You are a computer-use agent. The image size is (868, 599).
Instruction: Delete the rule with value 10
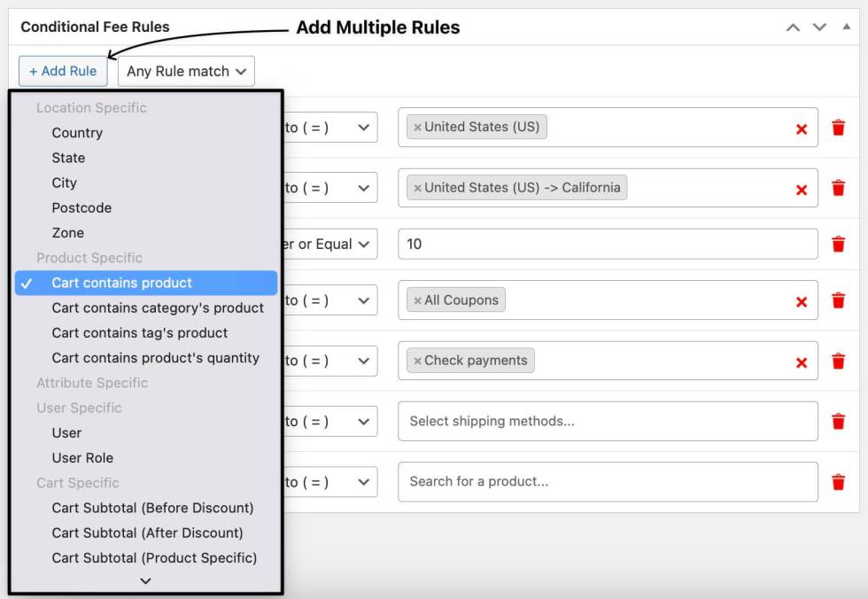838,244
